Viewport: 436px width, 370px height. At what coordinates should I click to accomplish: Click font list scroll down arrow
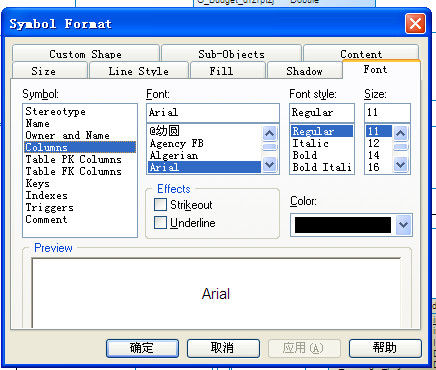tap(269, 165)
